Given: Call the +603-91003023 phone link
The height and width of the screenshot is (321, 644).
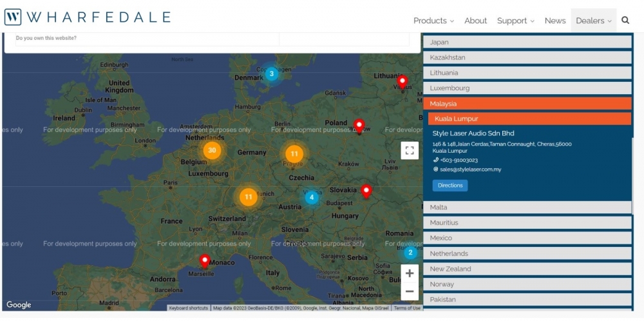Looking at the screenshot, I should 459,160.
